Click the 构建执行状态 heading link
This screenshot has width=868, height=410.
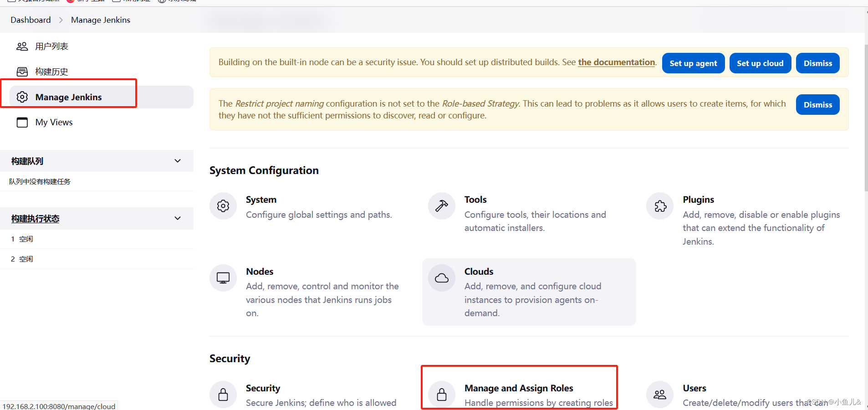35,219
